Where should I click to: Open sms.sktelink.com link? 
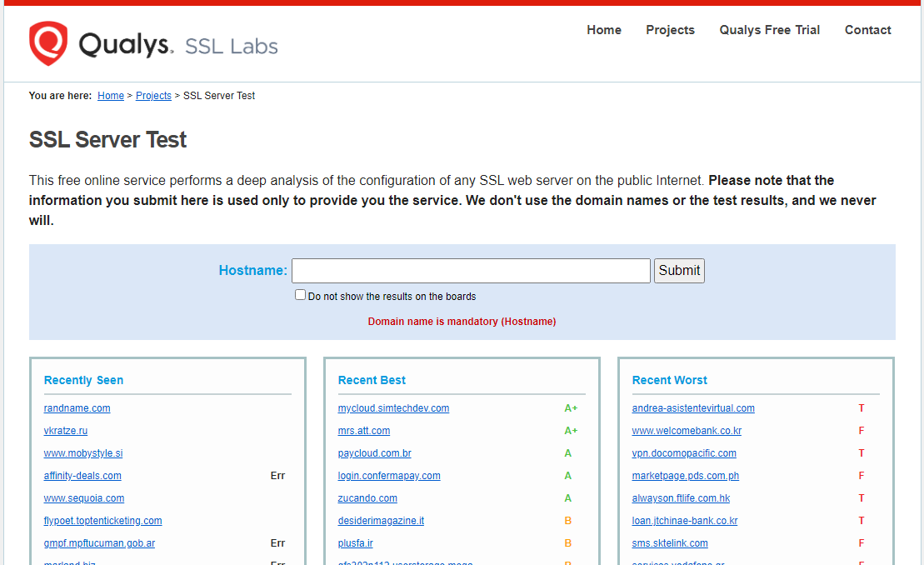670,542
